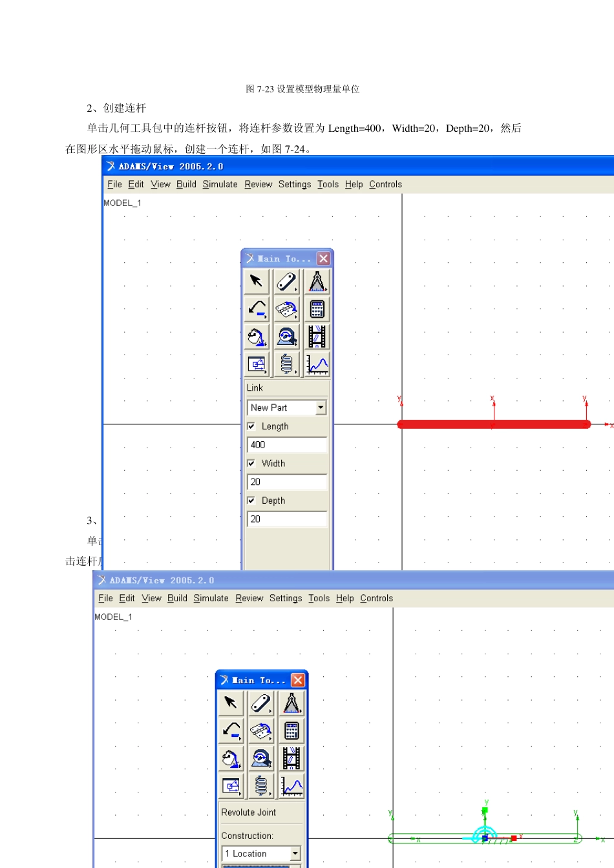The width and height of the screenshot is (614, 868).
Task: Open the Review menu in the lower ADAMS window
Action: click(x=249, y=598)
